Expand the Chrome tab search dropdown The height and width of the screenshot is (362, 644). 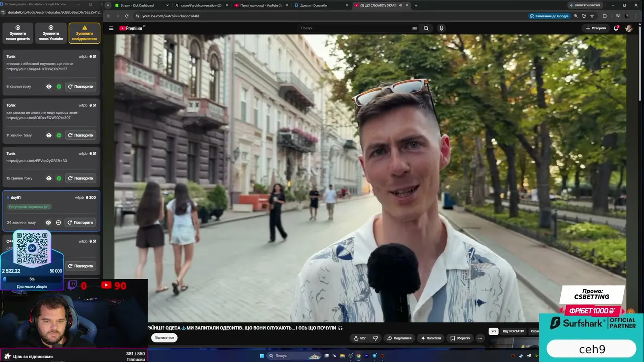107,5
